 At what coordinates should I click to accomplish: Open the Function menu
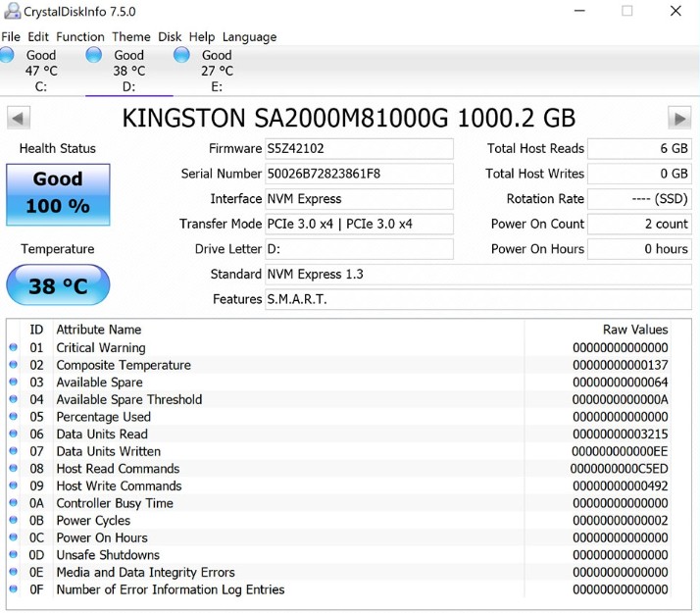click(x=80, y=37)
